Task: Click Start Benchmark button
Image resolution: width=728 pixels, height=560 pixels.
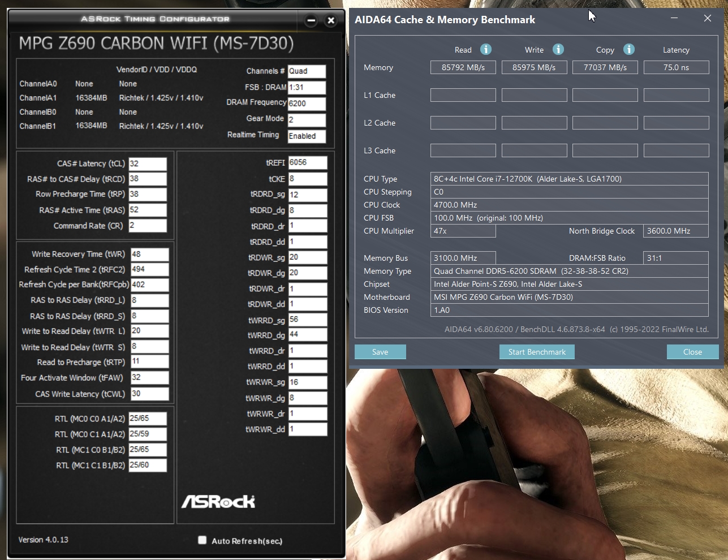Action: tap(537, 352)
